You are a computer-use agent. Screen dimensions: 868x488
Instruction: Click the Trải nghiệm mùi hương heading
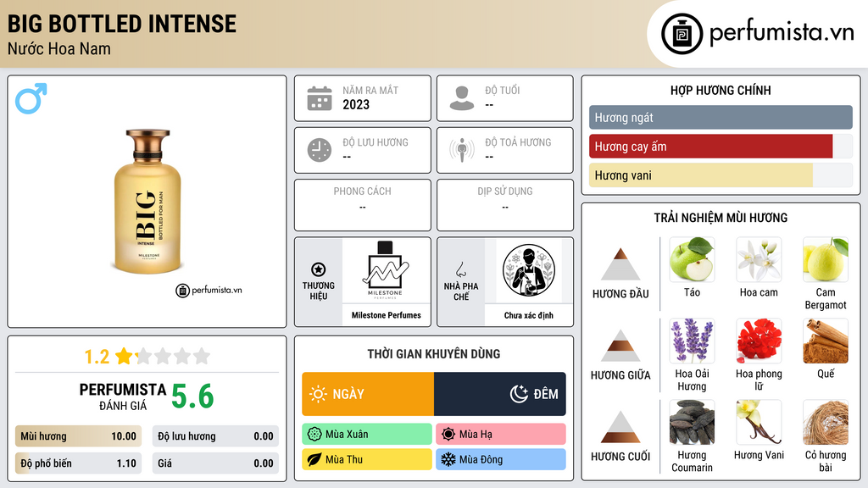(721, 218)
